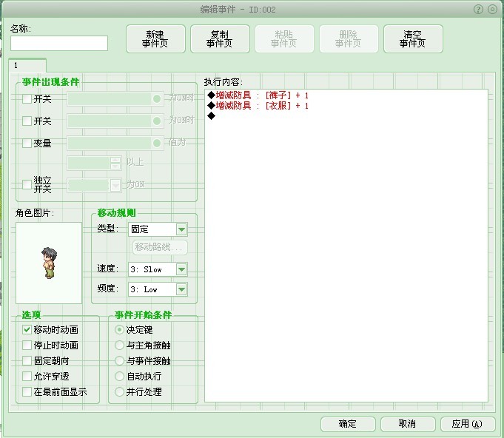Viewport: 504px width, 438px height.
Task: Enable the 独立开关 self-switch checkbox
Action: click(27, 184)
